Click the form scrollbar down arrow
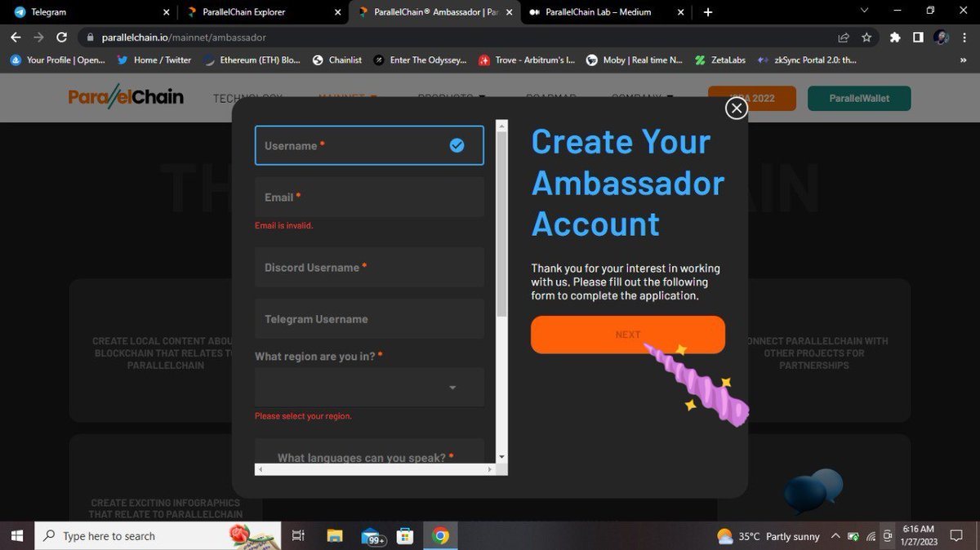The height and width of the screenshot is (550, 980). pos(501,457)
